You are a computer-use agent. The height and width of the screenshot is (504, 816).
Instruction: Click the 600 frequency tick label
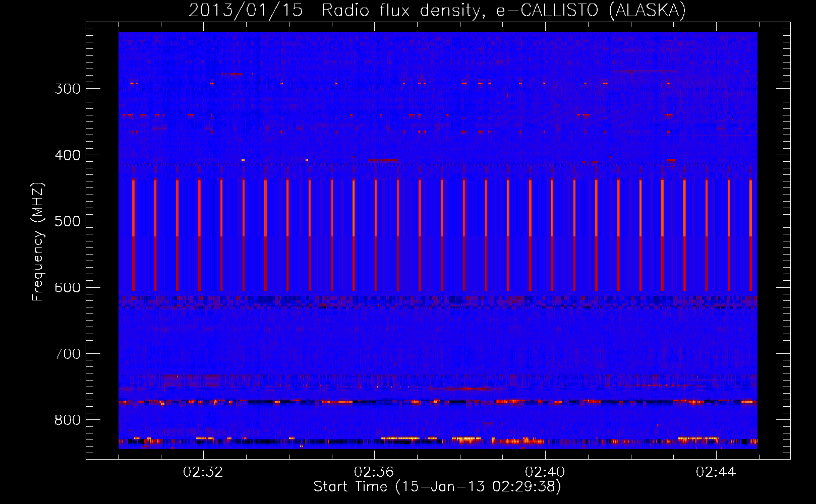[x=68, y=288]
